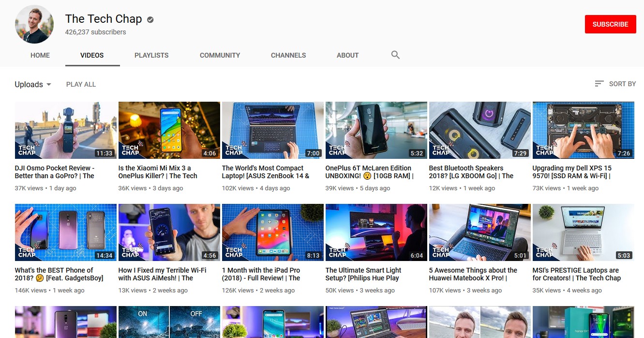The width and height of the screenshot is (644, 338).
Task: Open 5 Awesome Things Huawei Matebook title
Action: coord(473,274)
